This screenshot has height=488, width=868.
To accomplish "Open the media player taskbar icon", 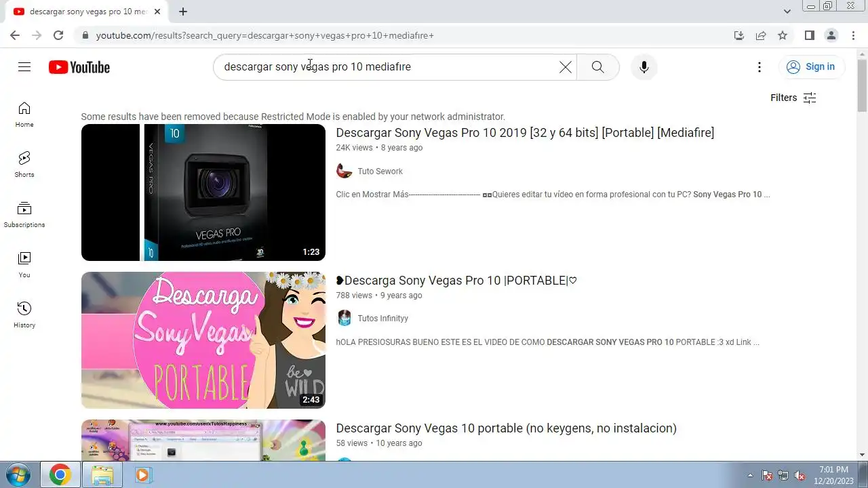I will tap(143, 474).
